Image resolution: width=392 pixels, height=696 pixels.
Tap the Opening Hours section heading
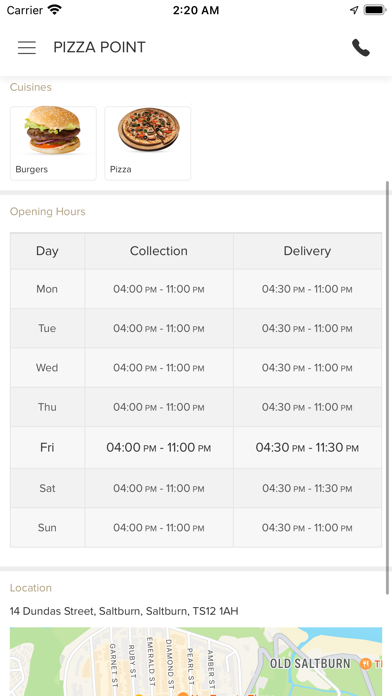48,211
